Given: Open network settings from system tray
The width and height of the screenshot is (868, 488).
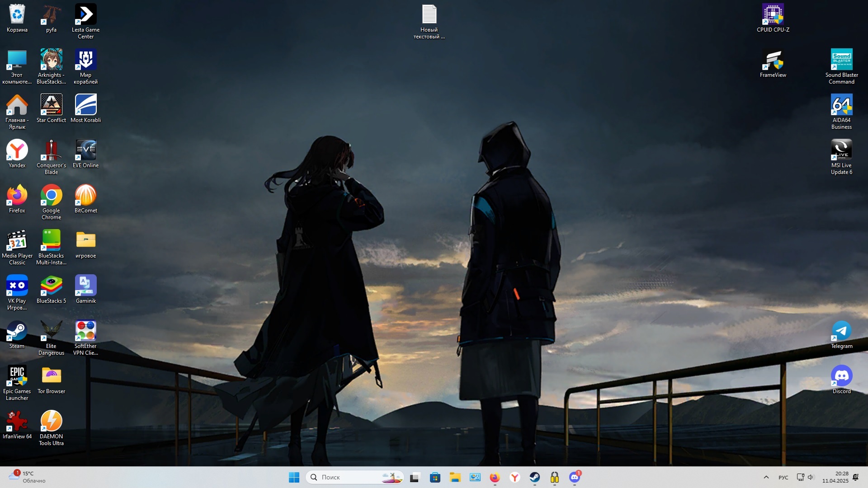Looking at the screenshot, I should tap(800, 477).
